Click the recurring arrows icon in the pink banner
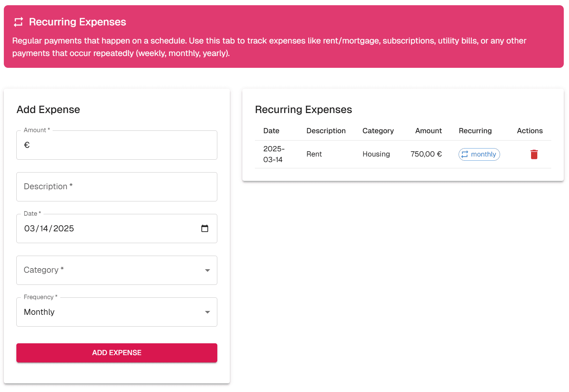The height and width of the screenshot is (392, 569). [18, 22]
